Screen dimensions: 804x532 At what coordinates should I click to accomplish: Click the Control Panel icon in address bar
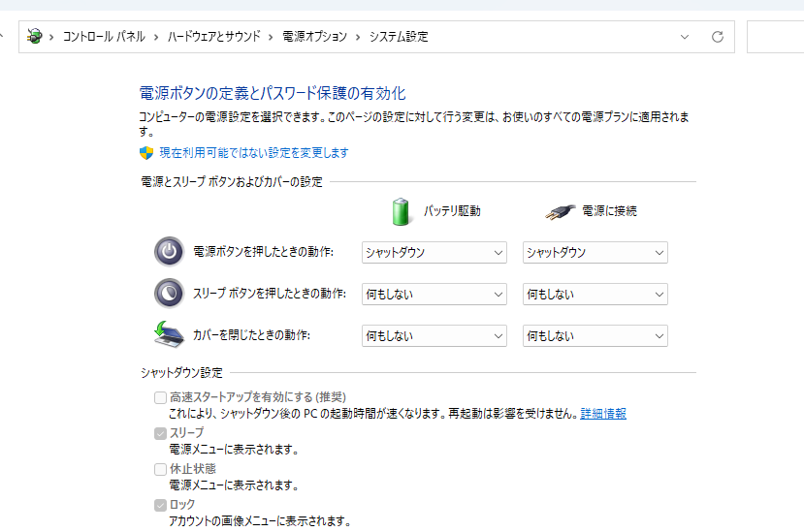34,37
